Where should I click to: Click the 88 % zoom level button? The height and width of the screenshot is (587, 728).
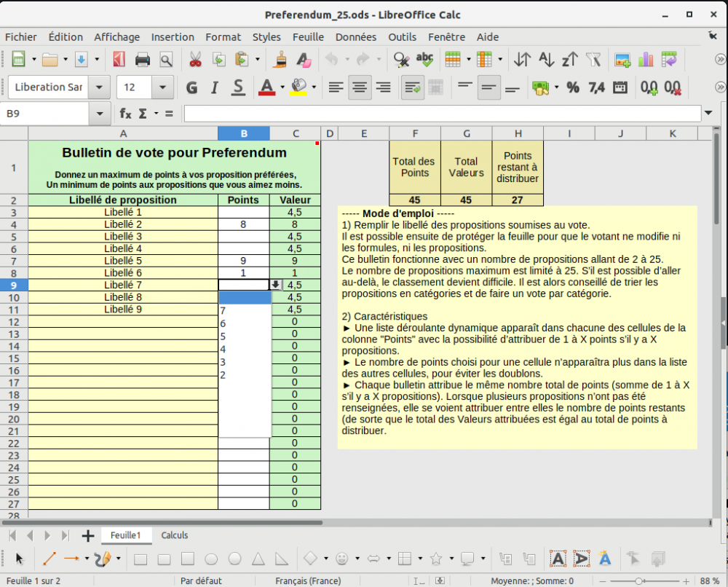709,581
